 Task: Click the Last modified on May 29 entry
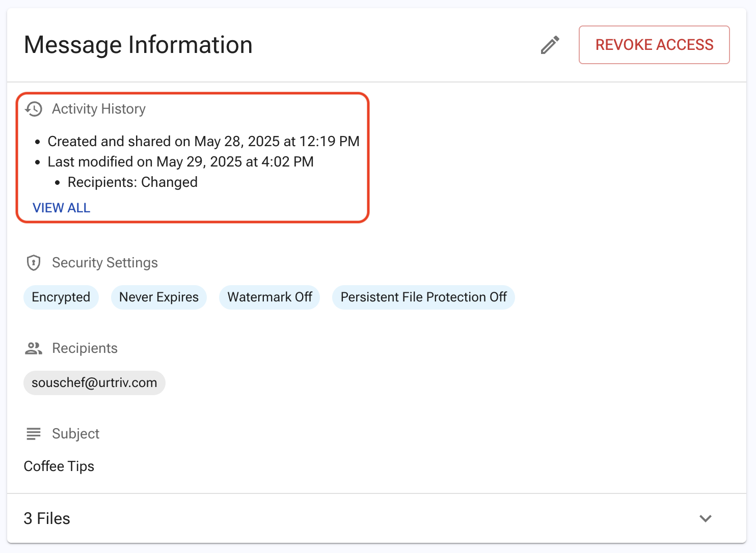(181, 161)
